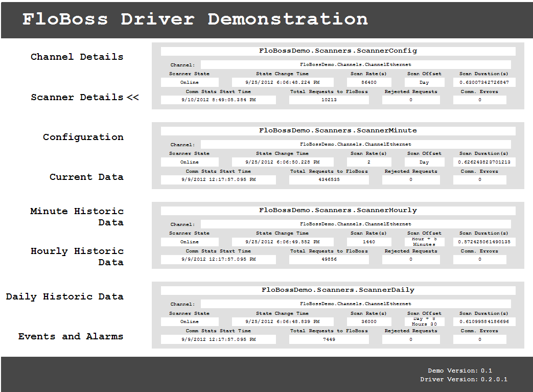Click total requests value 4346535
This screenshot has height=392, width=533.
click(329, 179)
